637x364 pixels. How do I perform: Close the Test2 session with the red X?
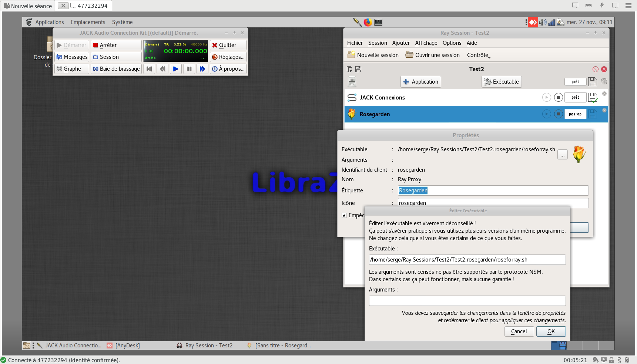point(604,69)
